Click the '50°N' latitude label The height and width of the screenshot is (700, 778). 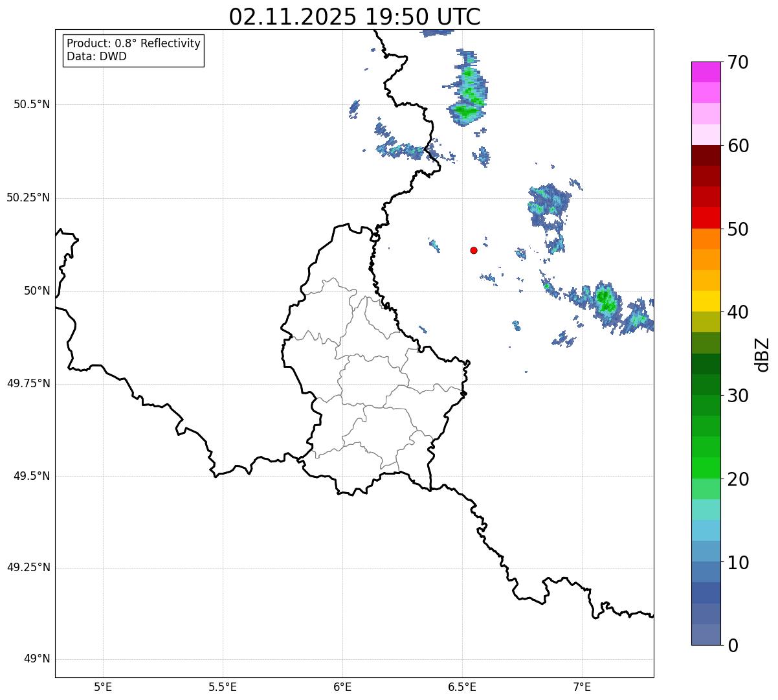coord(37,291)
